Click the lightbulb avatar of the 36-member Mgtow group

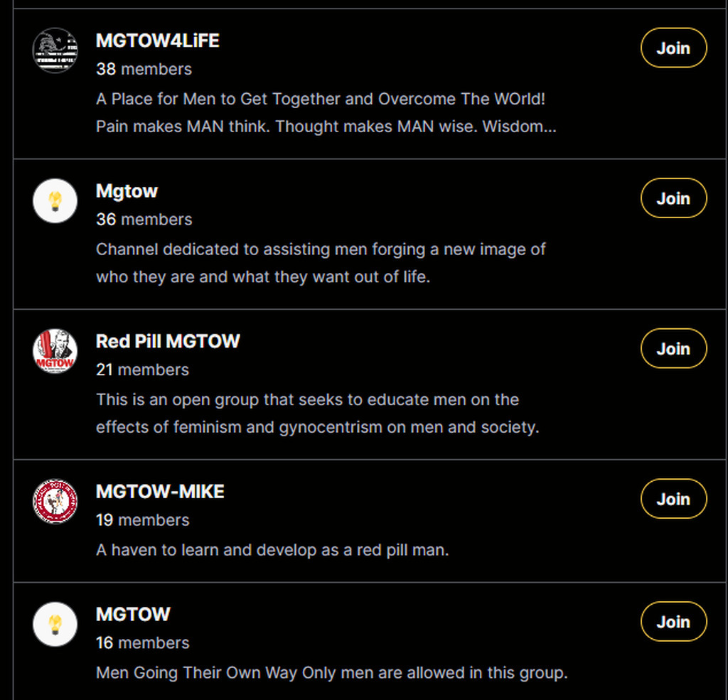55,200
